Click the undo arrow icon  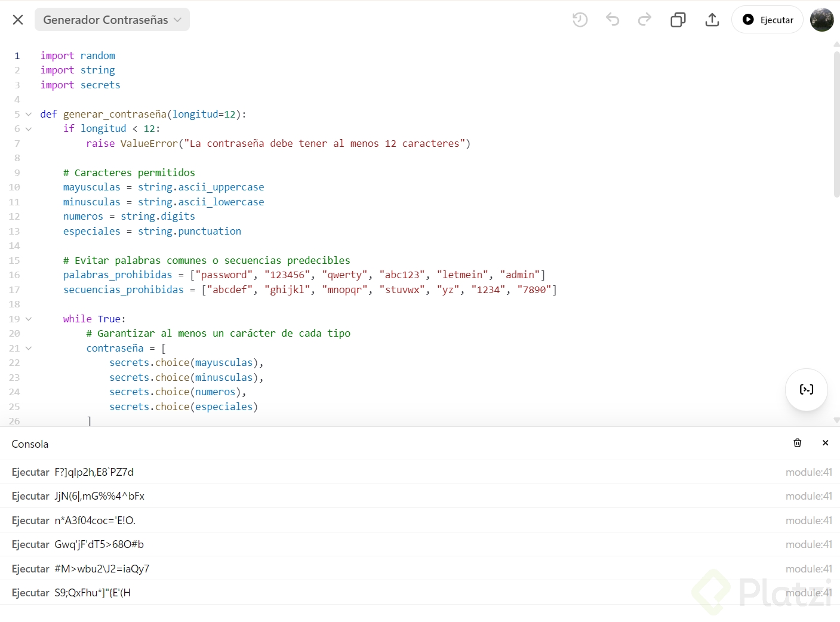pyautogui.click(x=613, y=20)
